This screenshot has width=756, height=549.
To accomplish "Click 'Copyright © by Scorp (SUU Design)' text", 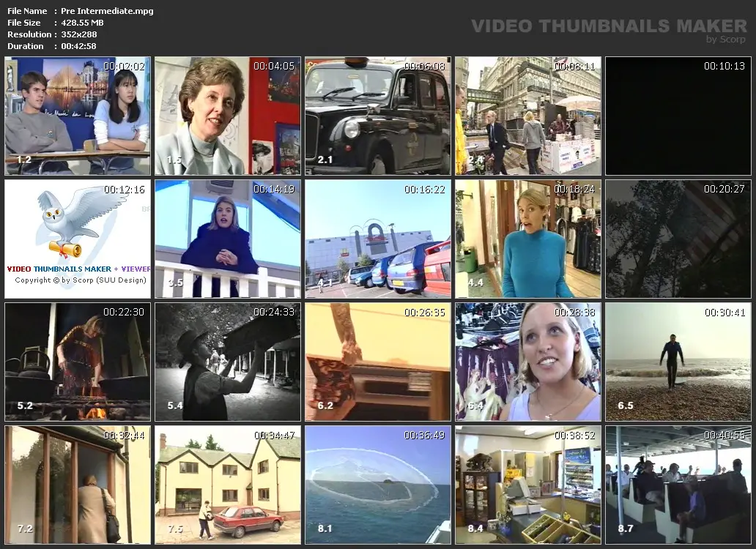I will tap(81, 280).
